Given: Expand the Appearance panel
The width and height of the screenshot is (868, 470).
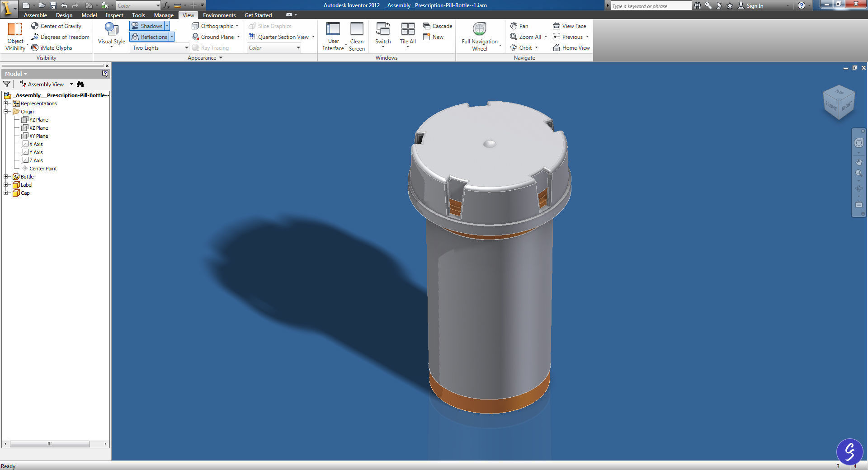Looking at the screenshot, I should (205, 58).
